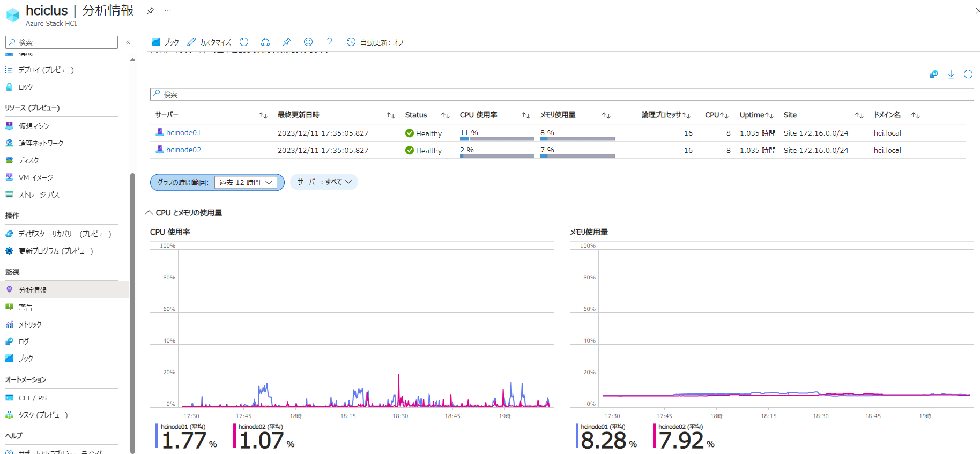
Task: Open Log Analytics query icon above the table
Action: [x=933, y=75]
